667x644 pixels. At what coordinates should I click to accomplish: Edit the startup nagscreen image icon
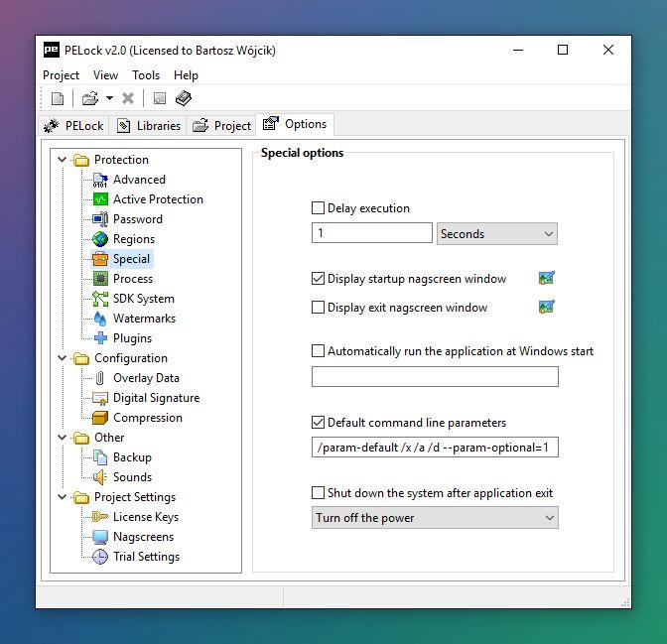point(547,278)
